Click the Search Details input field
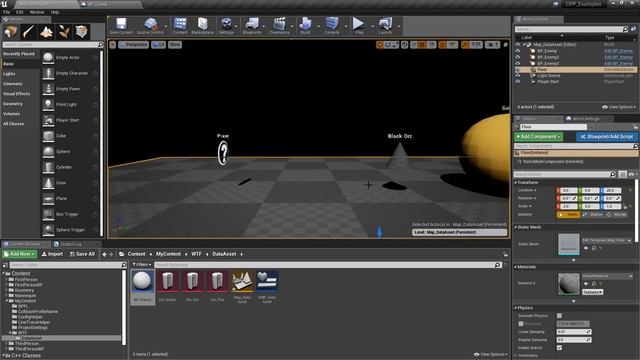 [565, 174]
